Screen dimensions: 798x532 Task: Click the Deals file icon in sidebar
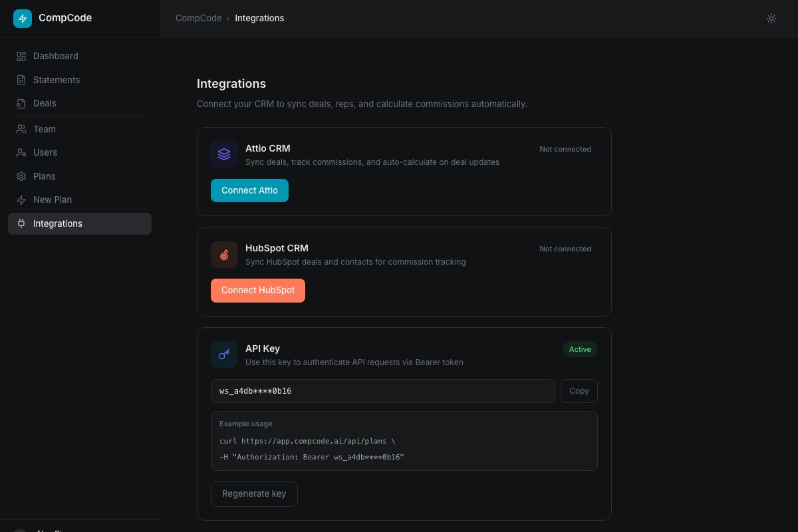[21, 104]
